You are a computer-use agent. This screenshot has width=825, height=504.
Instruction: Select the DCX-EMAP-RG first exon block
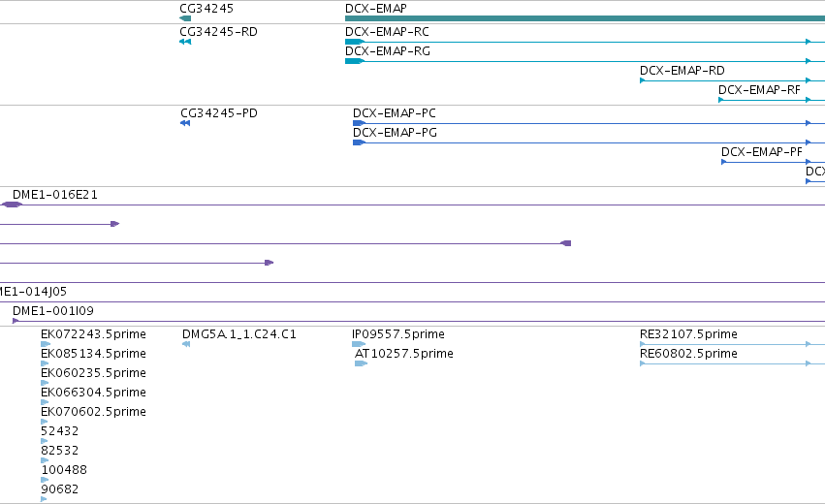coord(355,61)
